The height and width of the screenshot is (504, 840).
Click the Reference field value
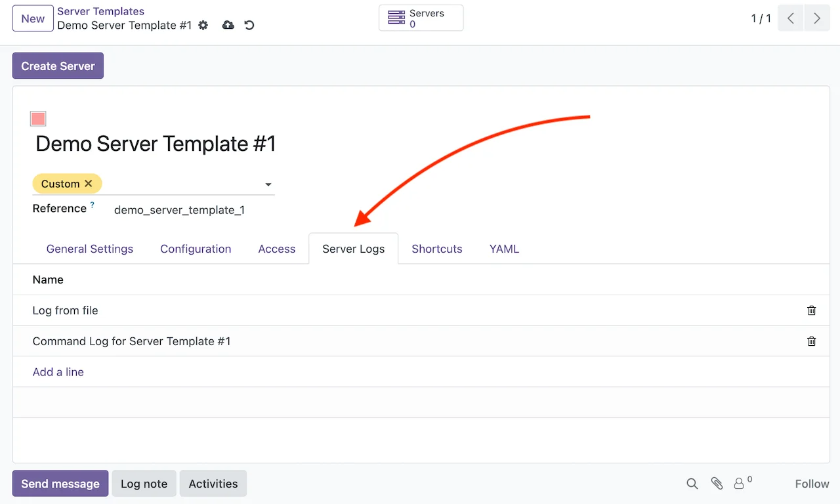[179, 210]
